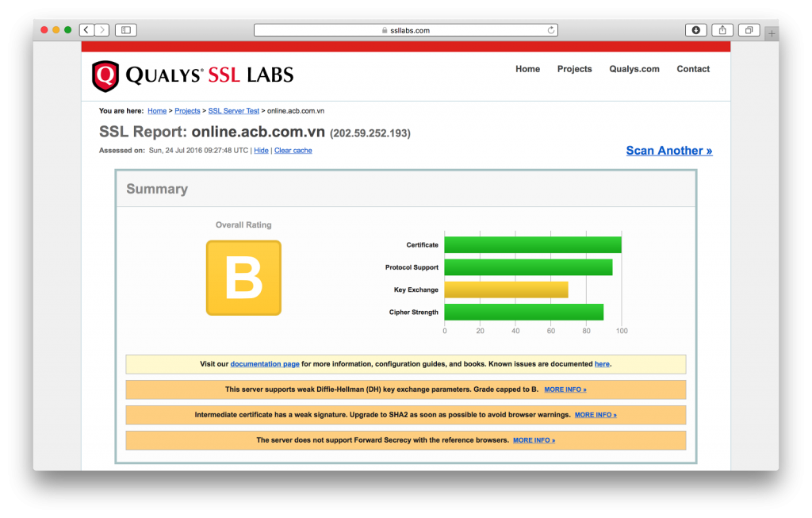Click the Certificate score bar
This screenshot has height=518, width=812.
[x=533, y=245]
